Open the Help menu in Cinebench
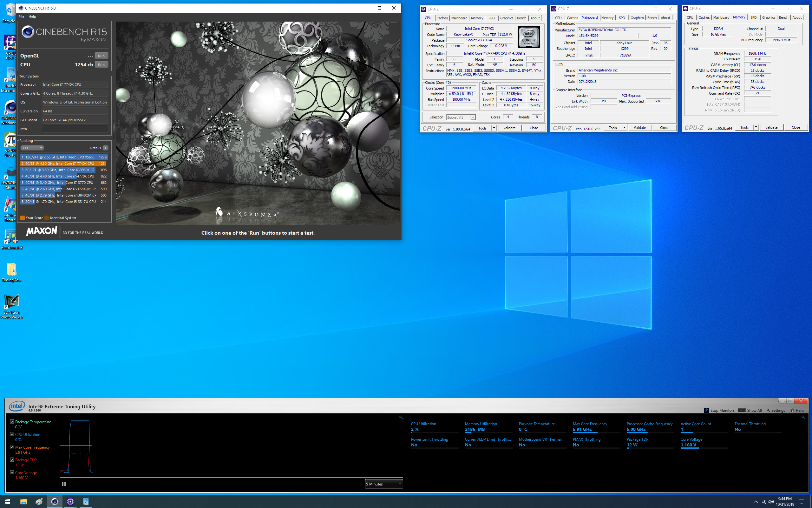The width and height of the screenshot is (812, 508). pyautogui.click(x=32, y=17)
